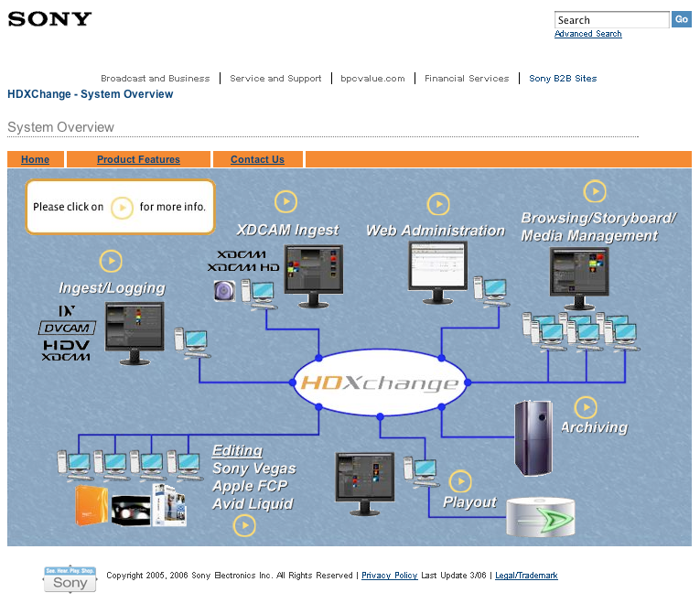Click the play icon above Ingest/Logging
Screen dimensions: 700x614
point(111,261)
